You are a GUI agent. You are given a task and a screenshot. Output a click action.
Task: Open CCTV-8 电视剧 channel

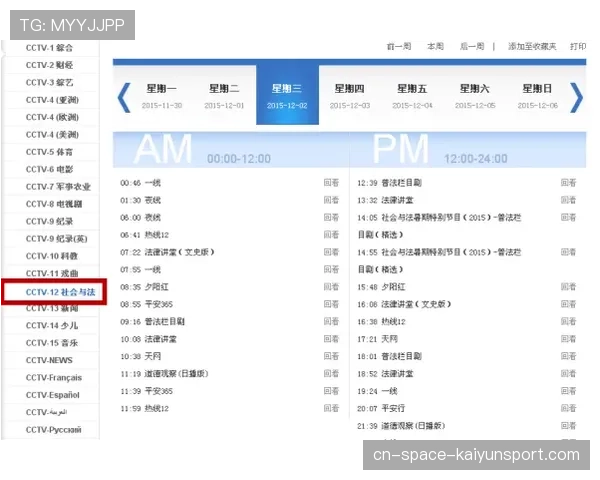pos(54,204)
